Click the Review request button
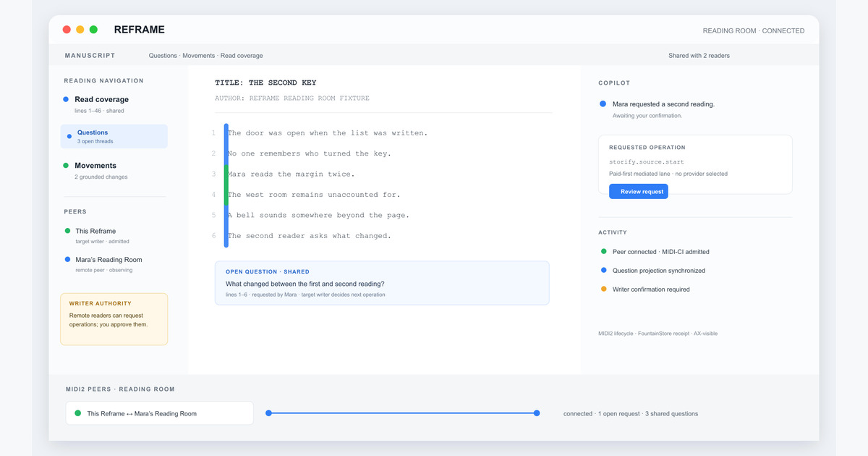The height and width of the screenshot is (456, 868). pyautogui.click(x=638, y=191)
